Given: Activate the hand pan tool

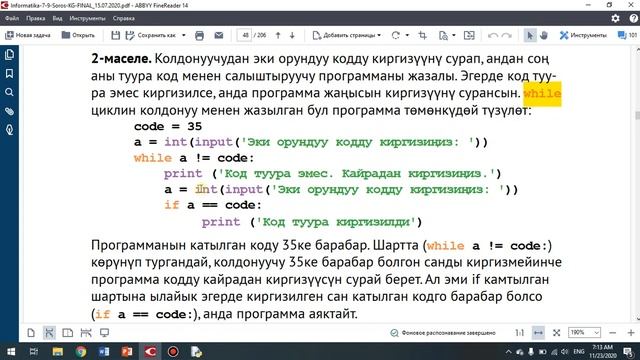Looking at the screenshot, I should 544,36.
